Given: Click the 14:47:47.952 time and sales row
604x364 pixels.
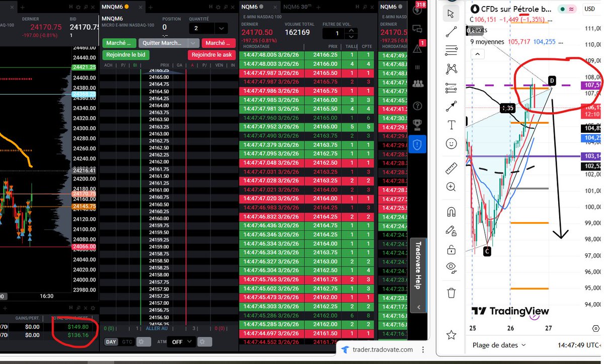Looking at the screenshot, I should click(x=307, y=127).
